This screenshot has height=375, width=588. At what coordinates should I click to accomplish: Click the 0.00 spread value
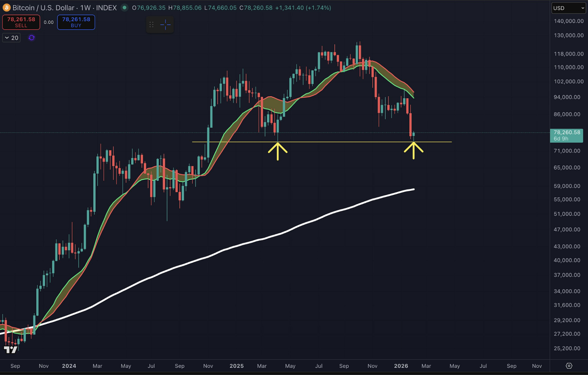48,22
